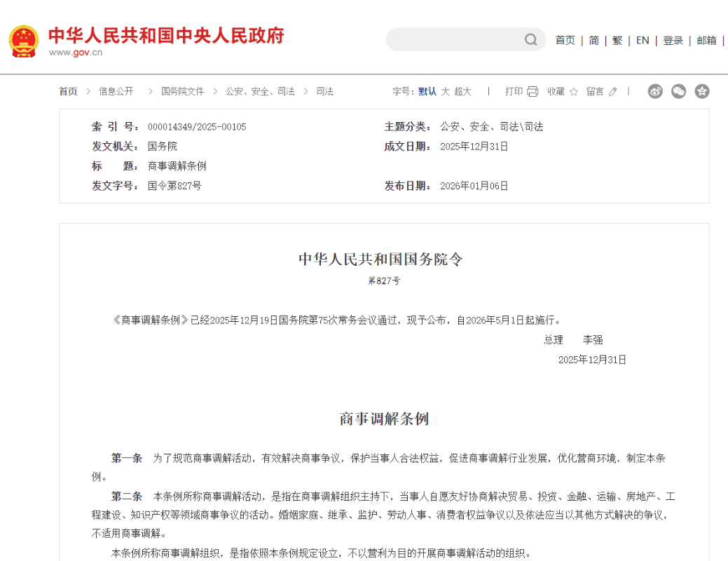Click the printer icon beside 打印

(533, 92)
